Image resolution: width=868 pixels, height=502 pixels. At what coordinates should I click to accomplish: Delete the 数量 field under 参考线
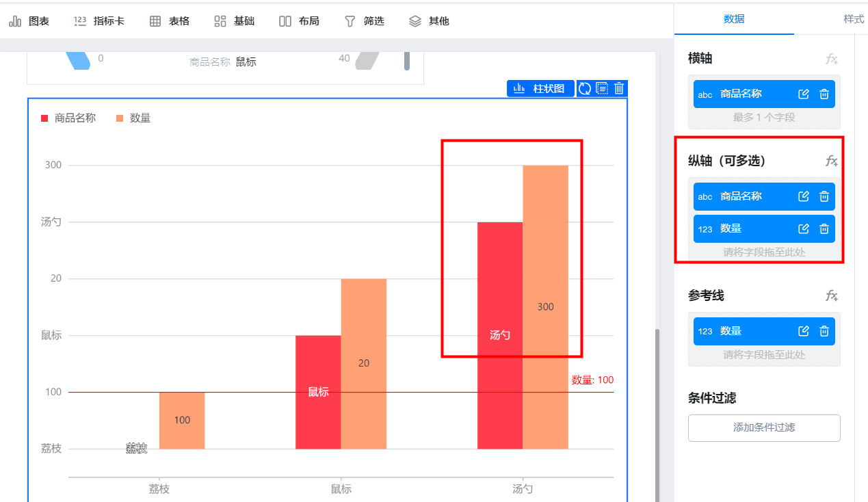click(x=824, y=331)
